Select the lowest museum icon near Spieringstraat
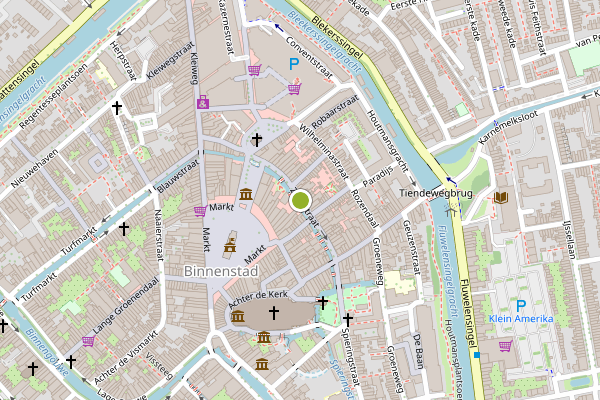600x400 pixels. coord(262,364)
